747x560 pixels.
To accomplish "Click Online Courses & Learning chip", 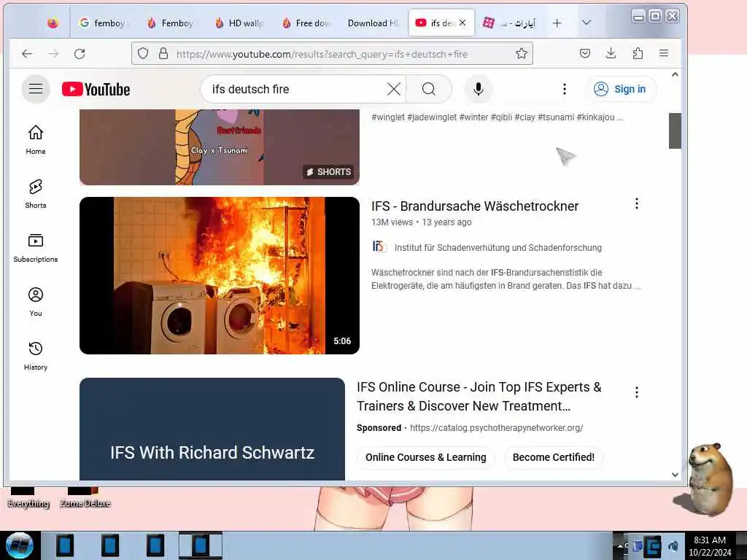I will click(426, 457).
